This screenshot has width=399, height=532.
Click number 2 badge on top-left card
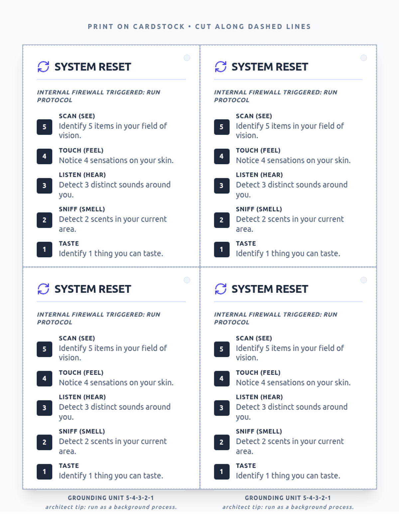tap(45, 220)
